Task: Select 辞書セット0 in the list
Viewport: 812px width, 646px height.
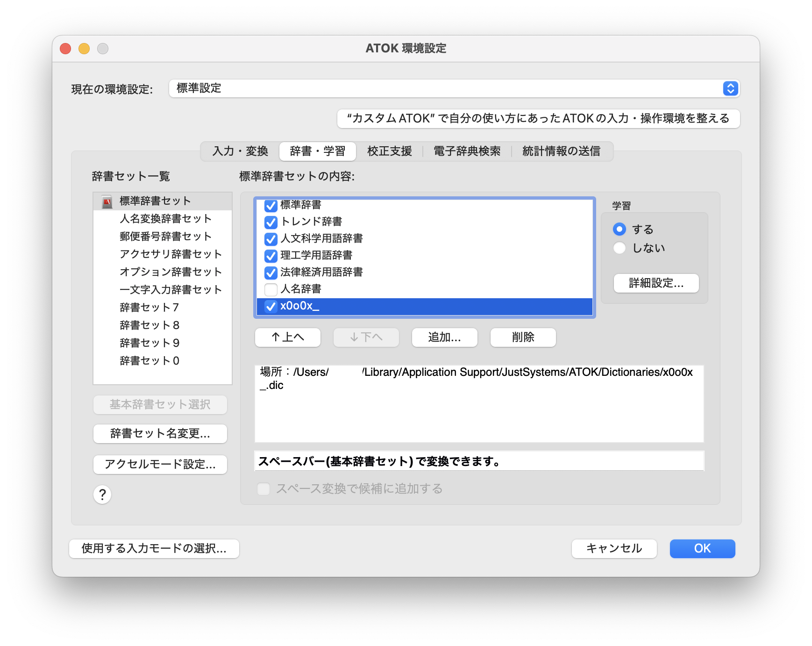Action: 163,361
